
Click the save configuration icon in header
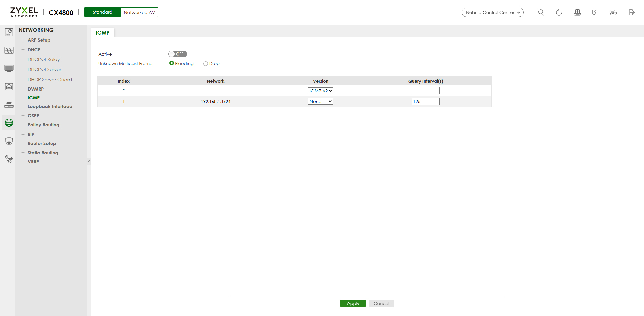click(577, 12)
